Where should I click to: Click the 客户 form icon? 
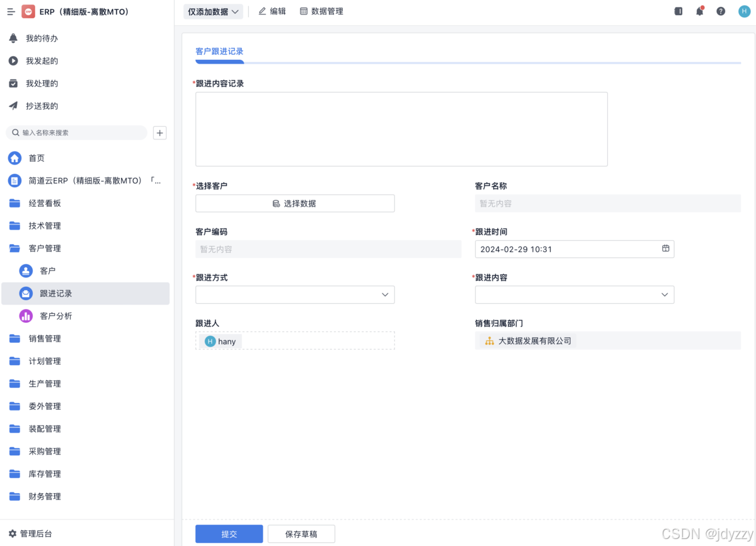pos(26,271)
